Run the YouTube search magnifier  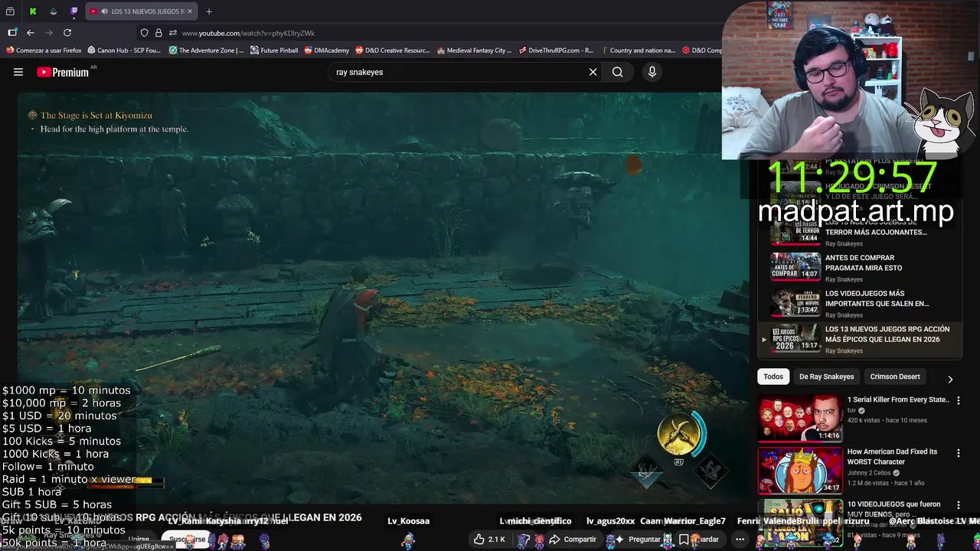(617, 72)
